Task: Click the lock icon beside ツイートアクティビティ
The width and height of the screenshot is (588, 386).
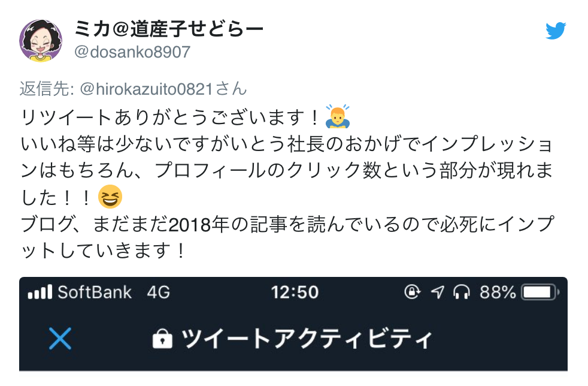Action: (162, 339)
